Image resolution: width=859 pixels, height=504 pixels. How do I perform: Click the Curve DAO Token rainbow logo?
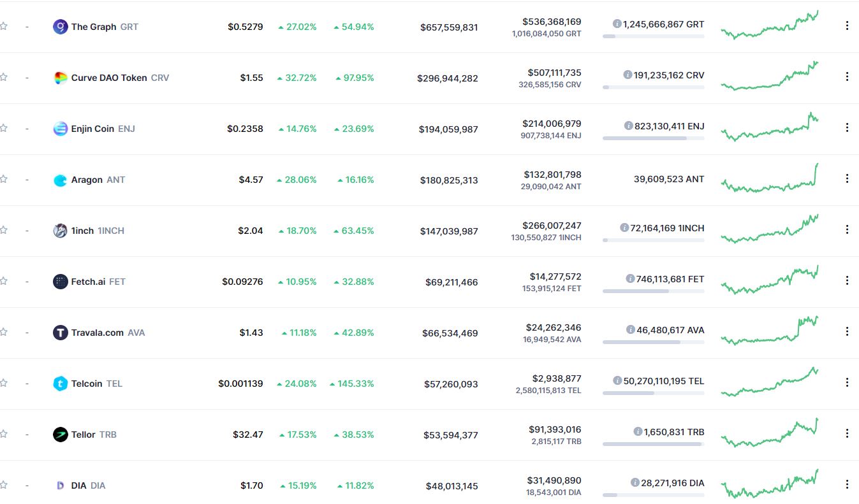coord(60,78)
